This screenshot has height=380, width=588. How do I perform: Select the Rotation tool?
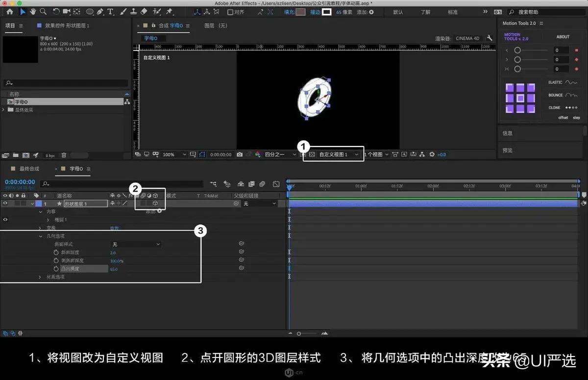(55, 11)
